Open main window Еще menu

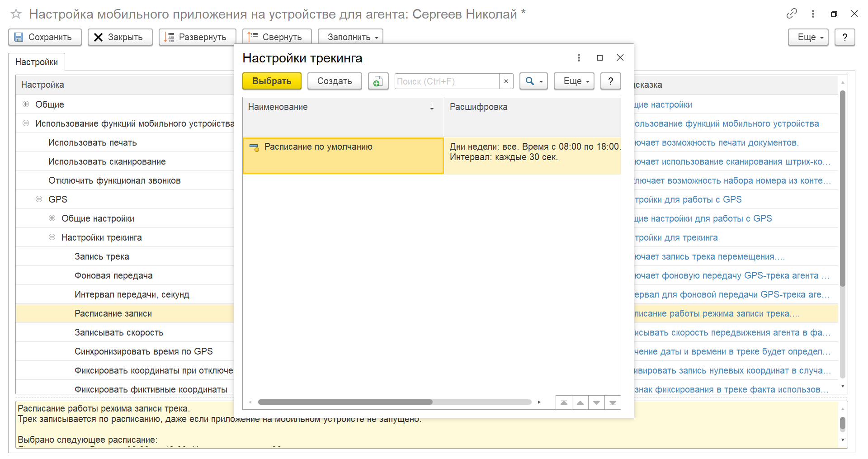tap(808, 37)
